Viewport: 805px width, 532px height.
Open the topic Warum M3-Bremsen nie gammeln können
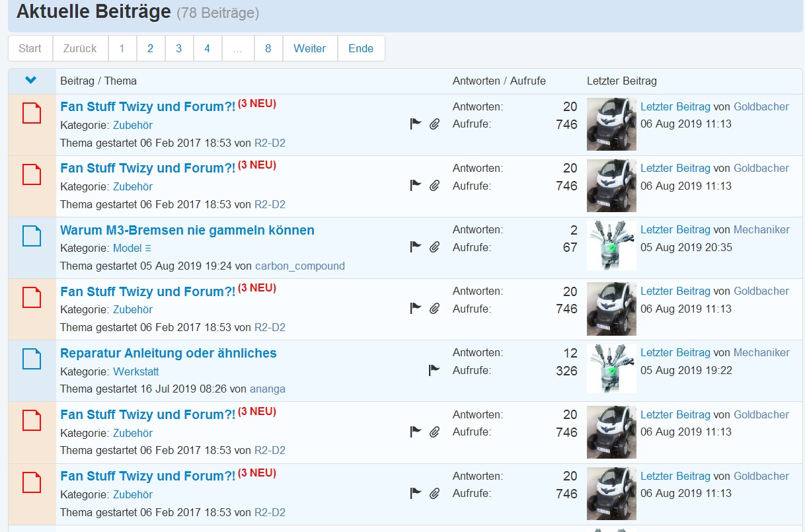click(187, 230)
